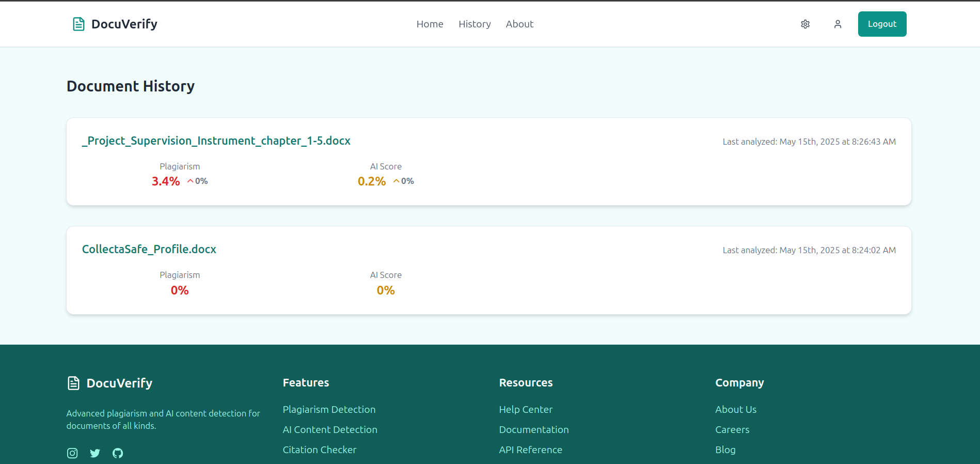
Task: Open API Reference in footer
Action: 530,450
